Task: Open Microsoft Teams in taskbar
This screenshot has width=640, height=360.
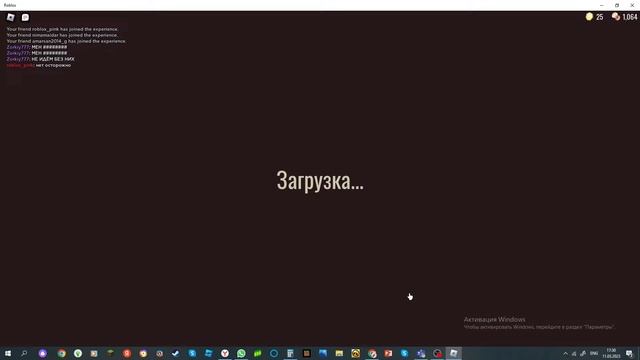Action: click(421, 353)
